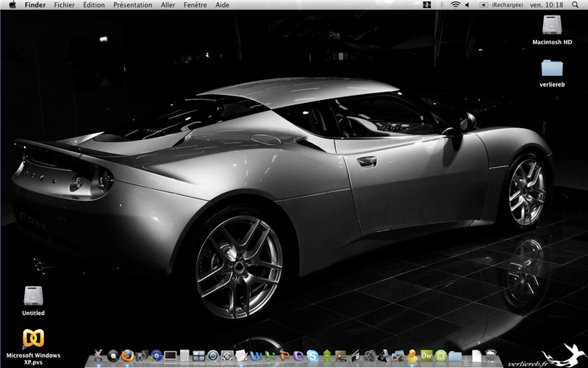Open Cyberduck yellow duck icon

[412, 355]
